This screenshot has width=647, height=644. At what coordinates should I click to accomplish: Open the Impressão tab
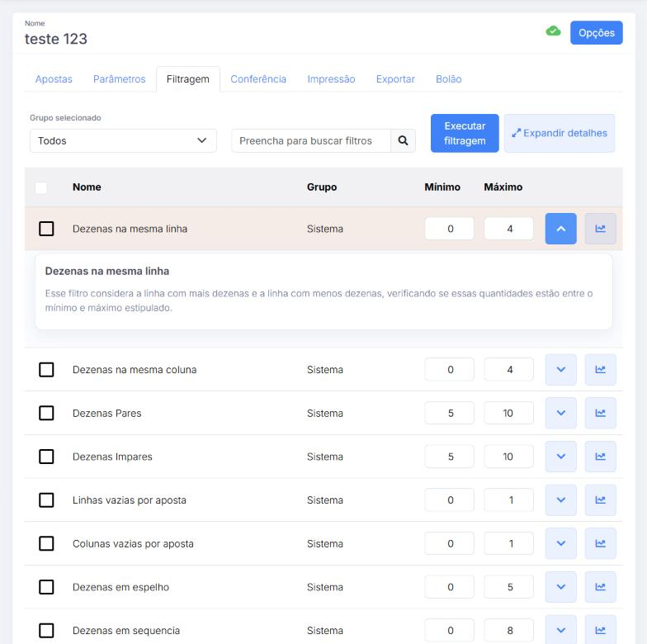(331, 79)
